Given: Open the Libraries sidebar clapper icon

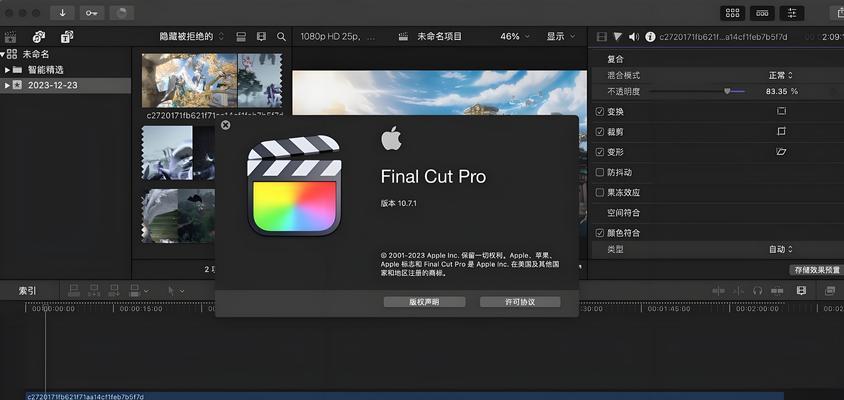Looking at the screenshot, I should 10,37.
